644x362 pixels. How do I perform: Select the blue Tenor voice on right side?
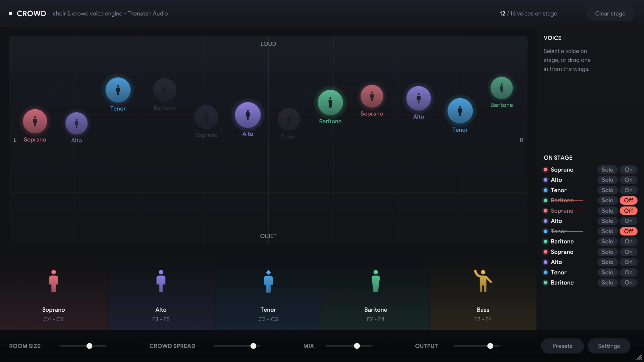460,111
